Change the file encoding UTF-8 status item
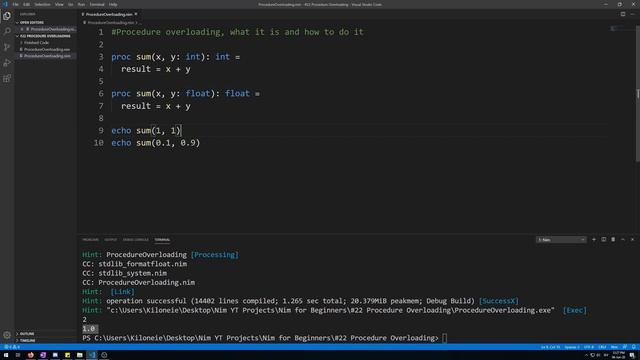 coord(589,347)
